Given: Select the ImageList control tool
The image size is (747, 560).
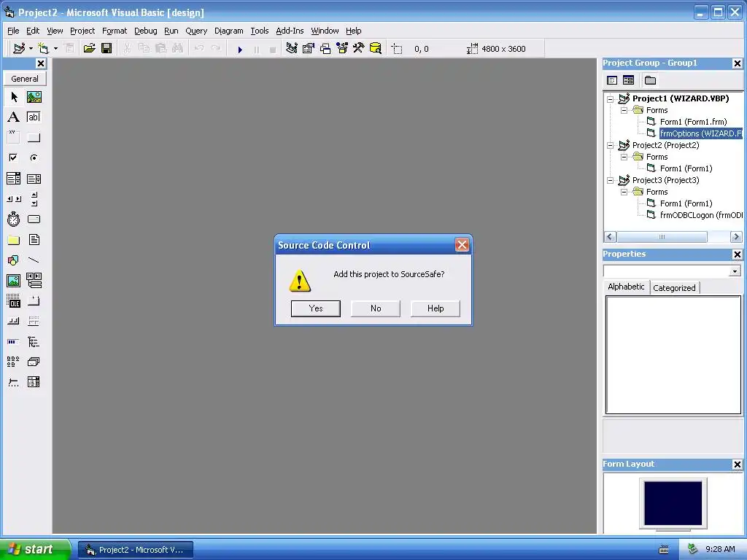Looking at the screenshot, I should click(x=34, y=362).
